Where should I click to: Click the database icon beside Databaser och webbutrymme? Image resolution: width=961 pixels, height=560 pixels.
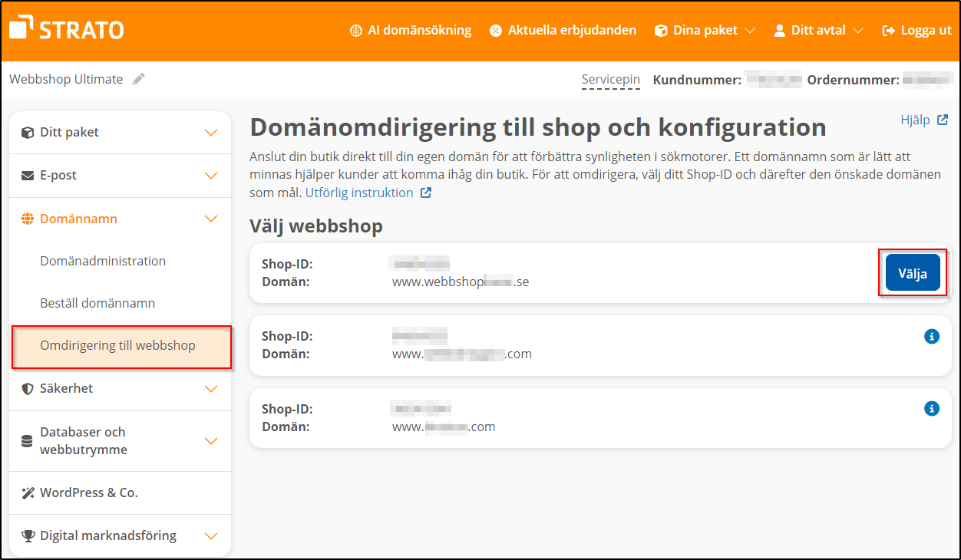pyautogui.click(x=27, y=440)
